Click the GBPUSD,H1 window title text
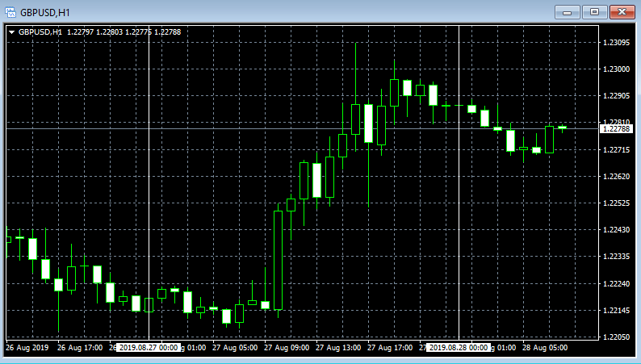641x364 pixels. (x=45, y=13)
